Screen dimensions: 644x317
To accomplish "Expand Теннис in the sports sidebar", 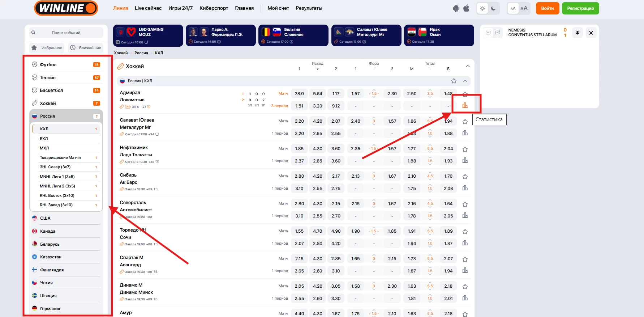I will click(66, 77).
